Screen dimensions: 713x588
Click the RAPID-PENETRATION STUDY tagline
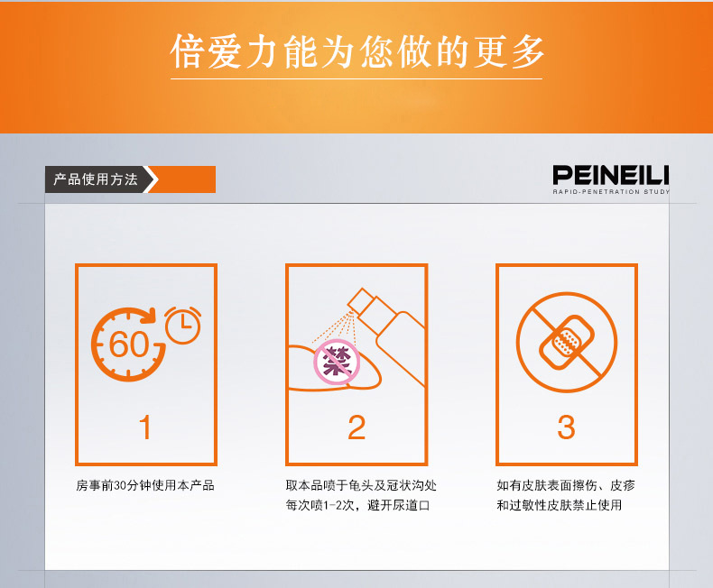point(611,192)
